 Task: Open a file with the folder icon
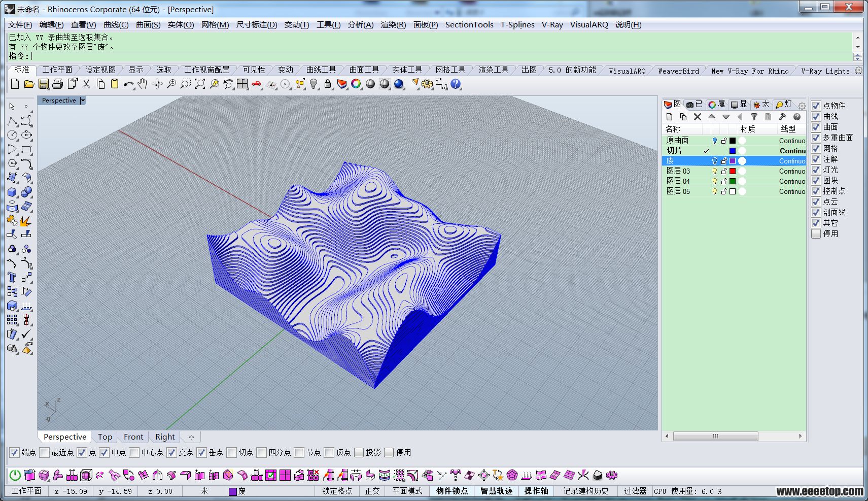[x=29, y=84]
